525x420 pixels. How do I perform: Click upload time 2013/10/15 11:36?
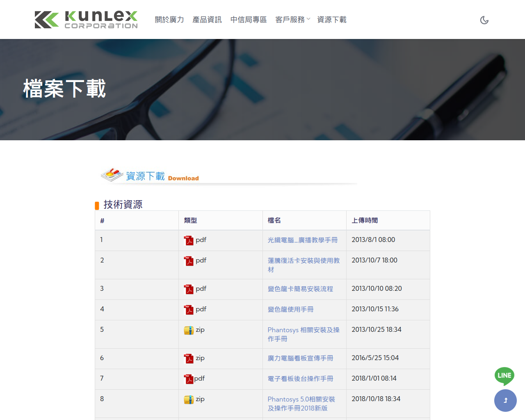(x=375, y=309)
